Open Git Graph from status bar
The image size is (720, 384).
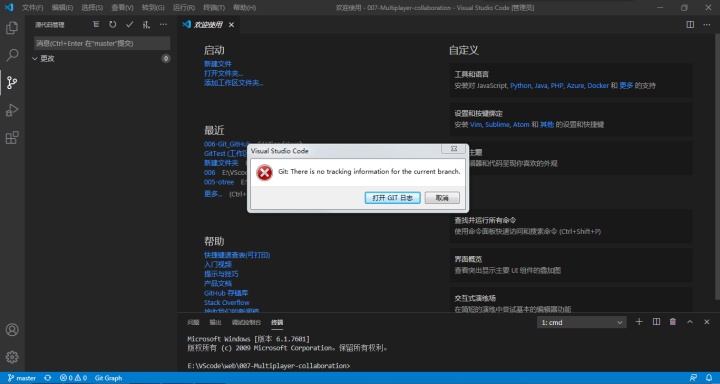pos(108,378)
